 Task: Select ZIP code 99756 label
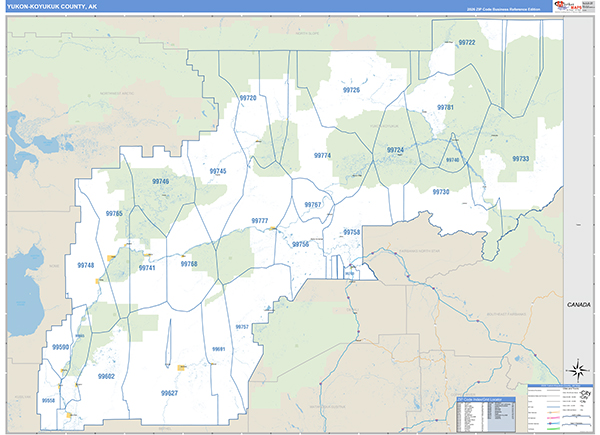tap(300, 244)
